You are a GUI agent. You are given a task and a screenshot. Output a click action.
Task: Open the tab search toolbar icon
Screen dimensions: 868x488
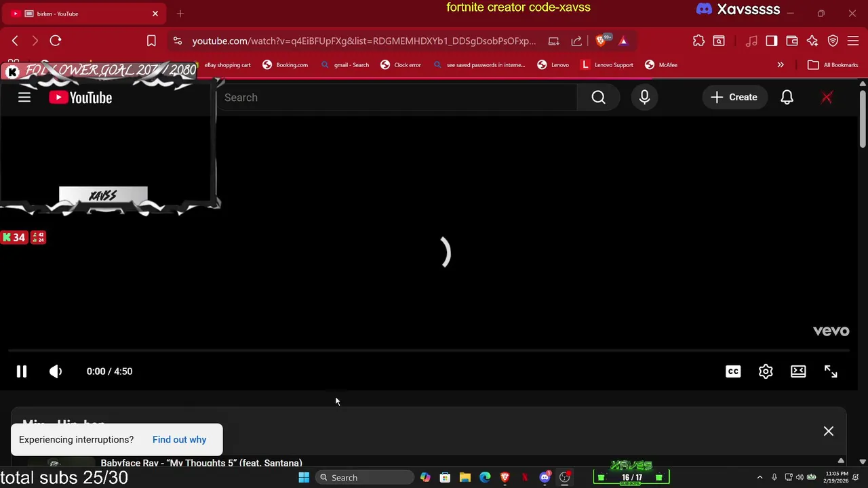719,41
